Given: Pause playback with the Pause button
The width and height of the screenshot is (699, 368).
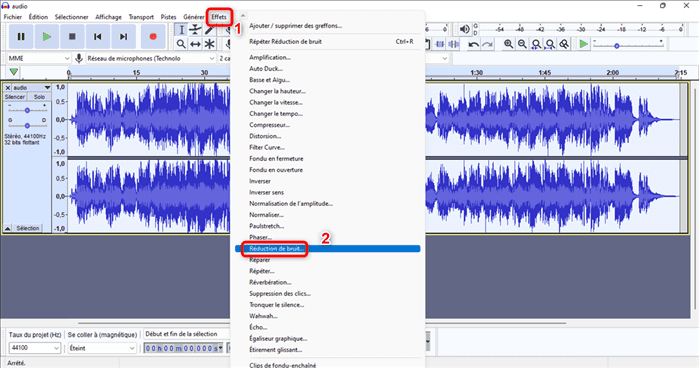Looking at the screenshot, I should (x=21, y=37).
